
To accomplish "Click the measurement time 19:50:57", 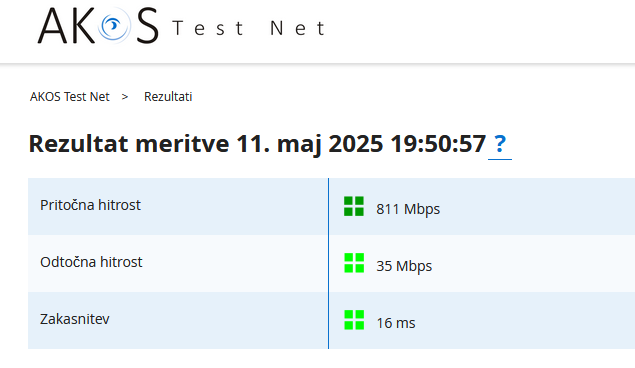I will tap(438, 144).
